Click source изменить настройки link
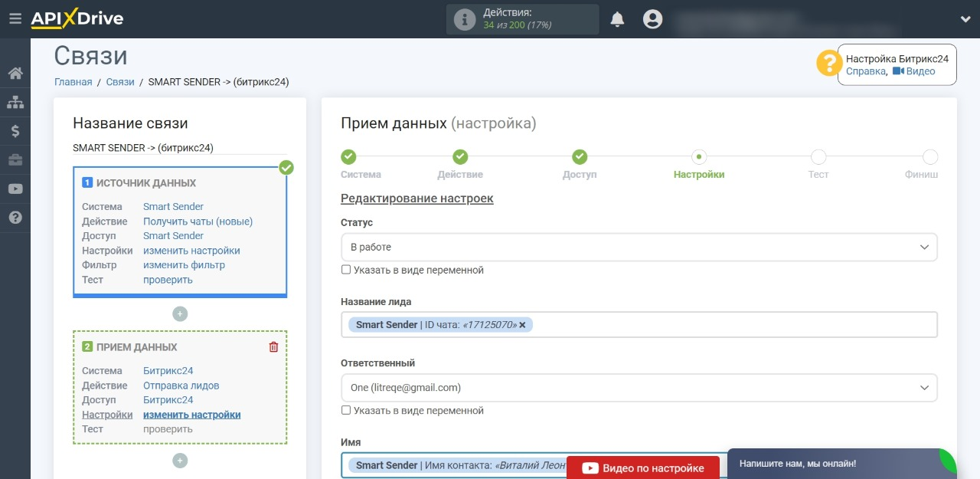This screenshot has height=479, width=980. click(191, 251)
